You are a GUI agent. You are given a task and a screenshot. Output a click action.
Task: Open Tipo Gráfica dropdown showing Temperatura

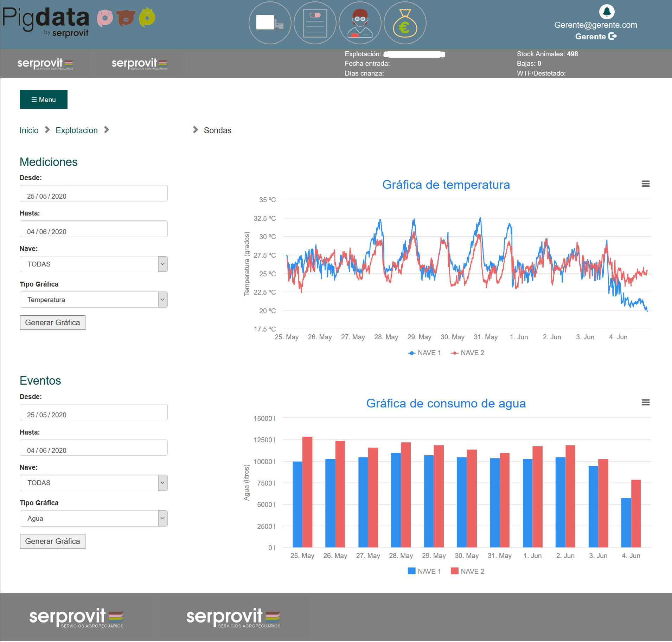94,300
